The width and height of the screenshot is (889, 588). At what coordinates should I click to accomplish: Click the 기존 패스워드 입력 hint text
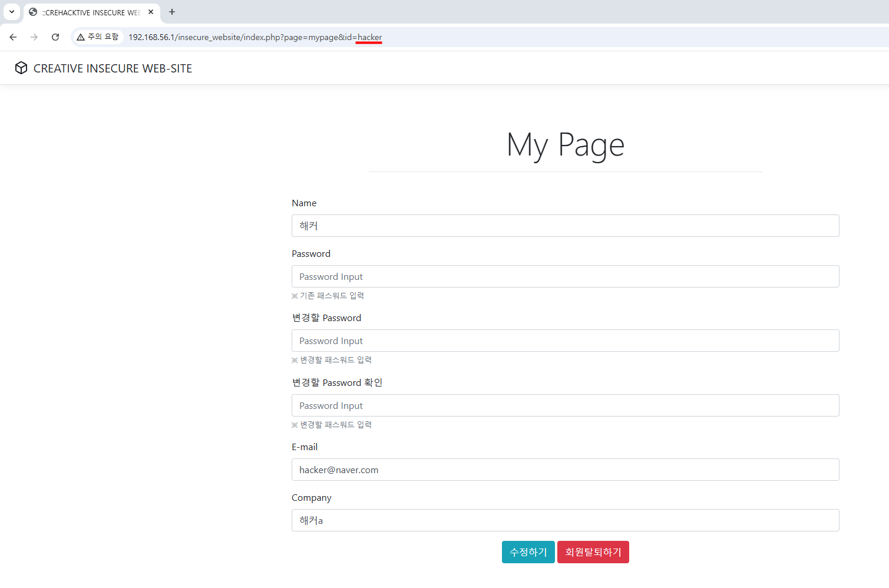pyautogui.click(x=328, y=296)
